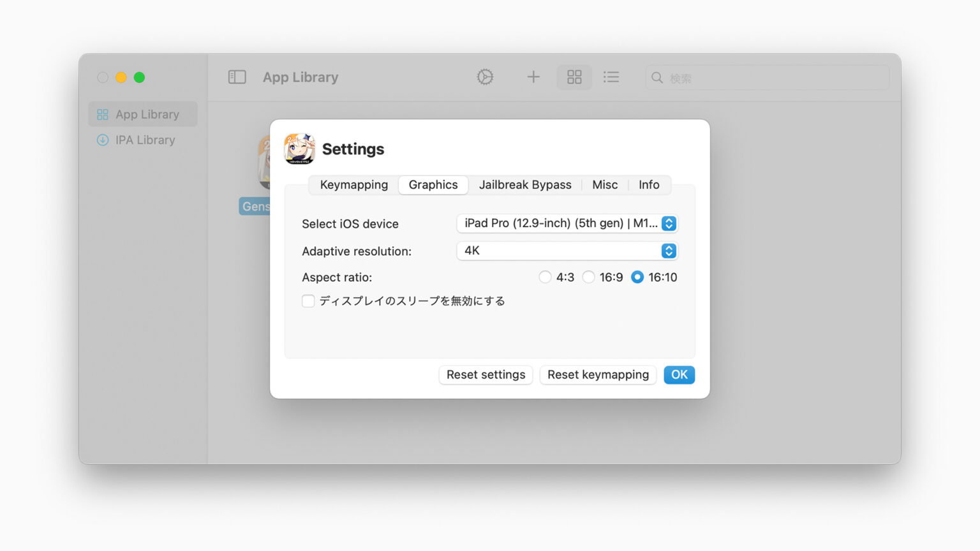Switch to the Info tab
The image size is (980, 551).
(649, 184)
